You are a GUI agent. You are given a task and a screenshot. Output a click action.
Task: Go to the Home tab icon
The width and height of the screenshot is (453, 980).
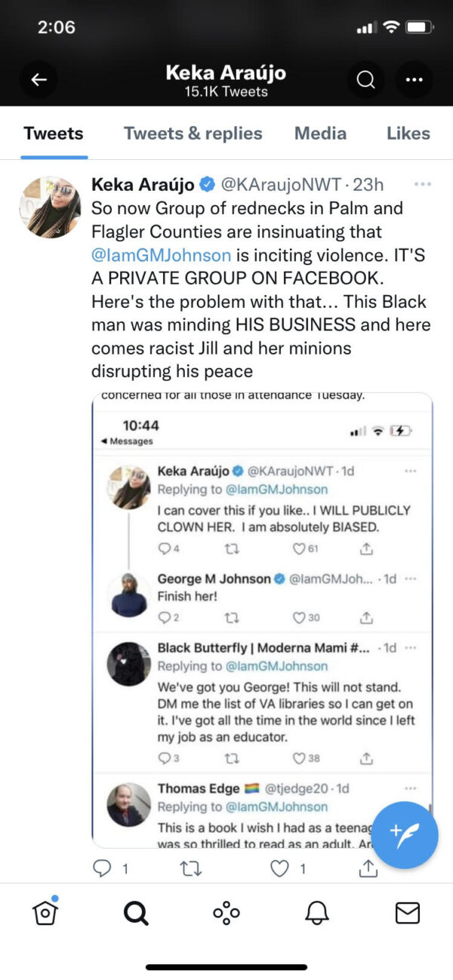click(45, 913)
